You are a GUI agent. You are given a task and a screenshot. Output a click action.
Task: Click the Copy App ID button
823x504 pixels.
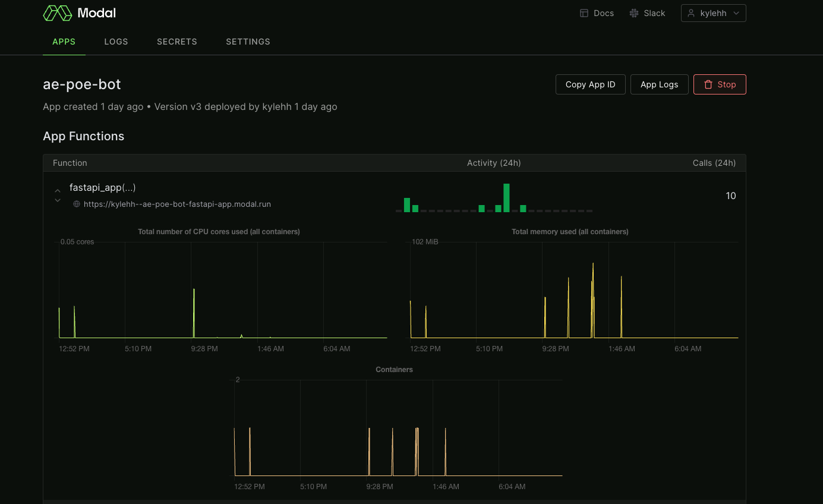pos(590,84)
